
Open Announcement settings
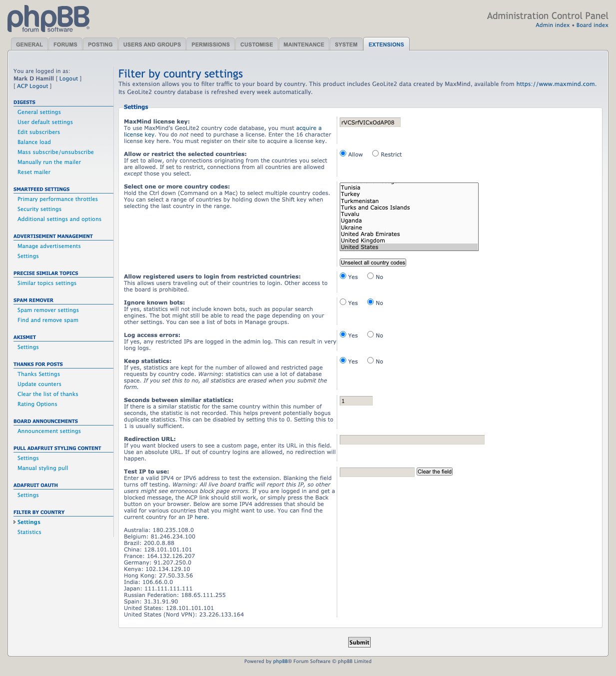pos(49,431)
